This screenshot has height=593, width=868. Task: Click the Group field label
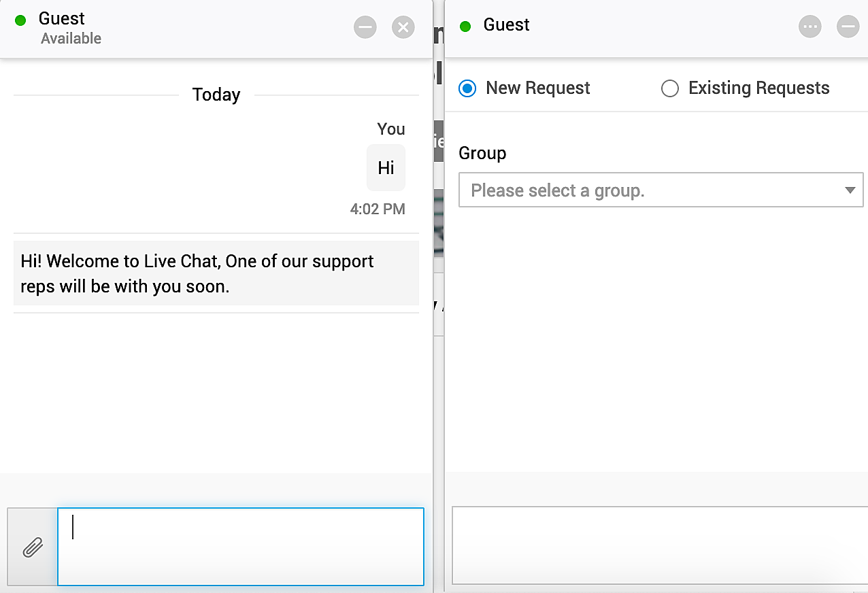[482, 153]
